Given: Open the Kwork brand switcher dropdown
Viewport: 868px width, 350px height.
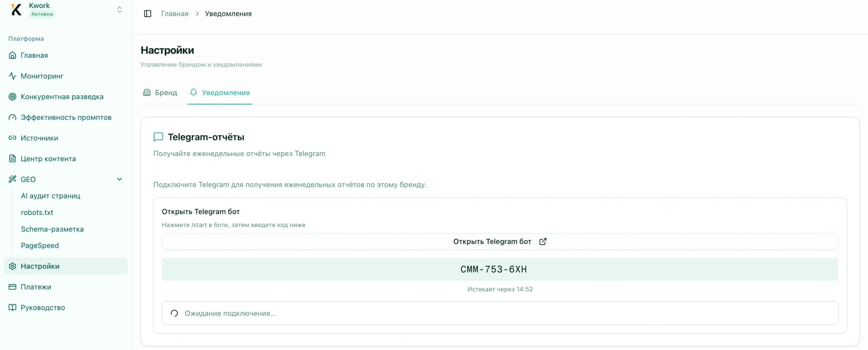Looking at the screenshot, I should (120, 9).
